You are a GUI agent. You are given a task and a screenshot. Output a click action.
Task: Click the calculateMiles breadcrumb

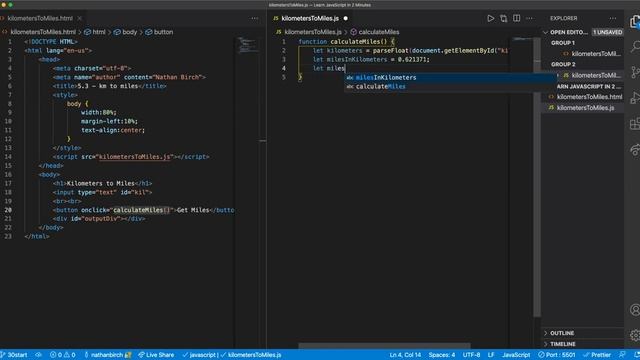coord(375,32)
